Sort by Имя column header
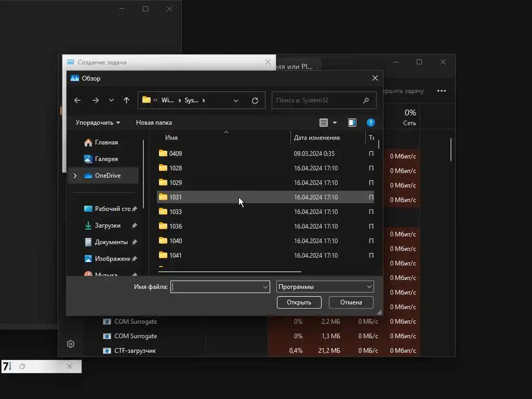Image resolution: width=532 pixels, height=399 pixels. click(171, 137)
